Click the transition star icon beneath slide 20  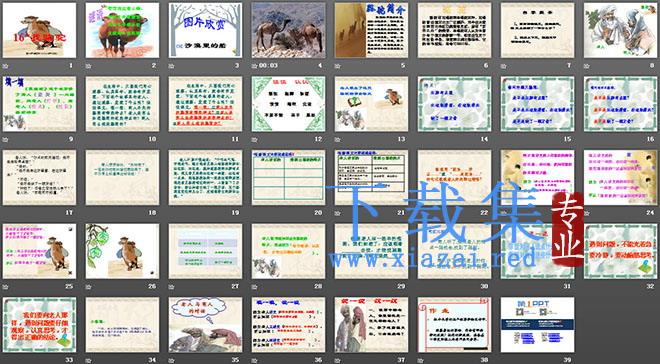tap(255, 213)
